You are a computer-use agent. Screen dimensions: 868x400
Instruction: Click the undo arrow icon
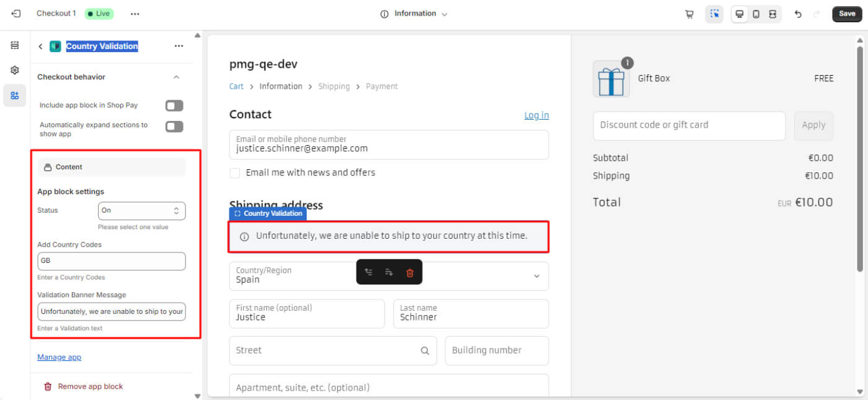click(798, 14)
